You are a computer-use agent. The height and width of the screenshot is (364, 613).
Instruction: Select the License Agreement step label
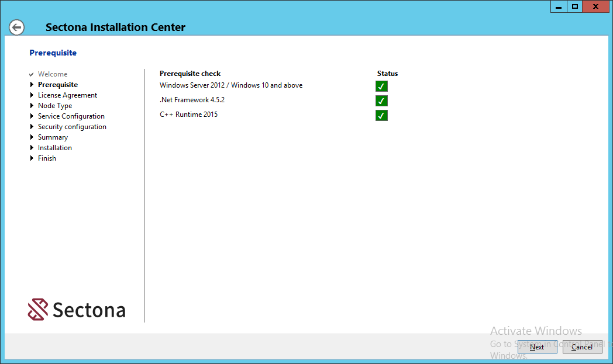(x=67, y=95)
